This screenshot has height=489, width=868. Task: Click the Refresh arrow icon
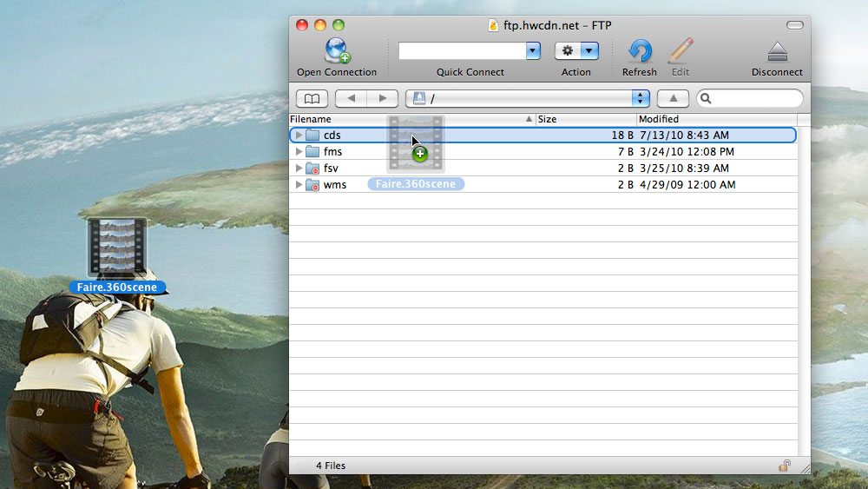click(x=640, y=51)
